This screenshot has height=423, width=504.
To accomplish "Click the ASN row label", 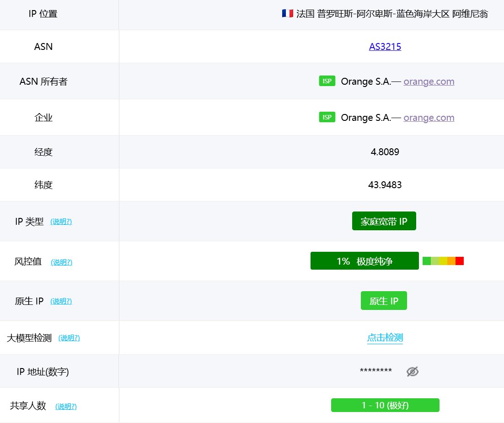I will tap(43, 47).
